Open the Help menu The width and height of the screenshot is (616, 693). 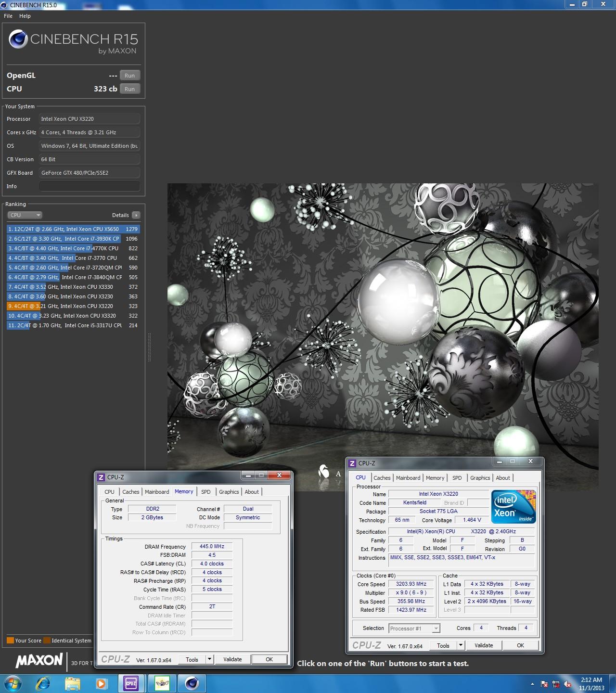point(25,16)
